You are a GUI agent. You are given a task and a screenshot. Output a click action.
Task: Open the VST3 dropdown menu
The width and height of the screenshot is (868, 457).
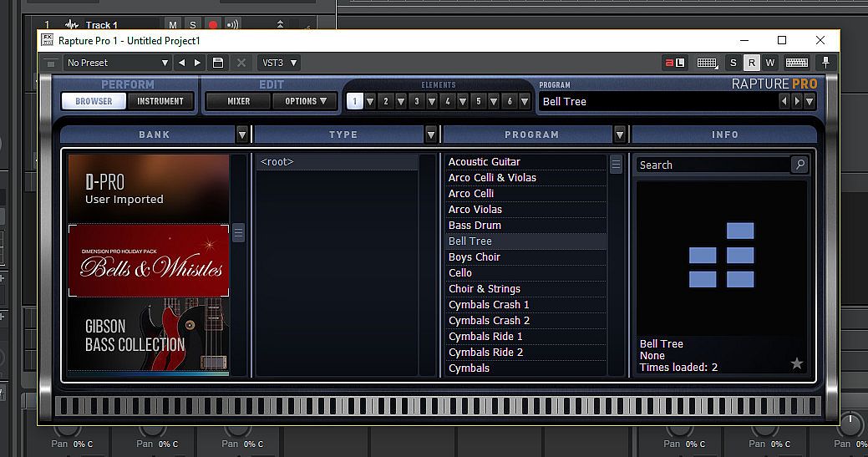click(278, 63)
